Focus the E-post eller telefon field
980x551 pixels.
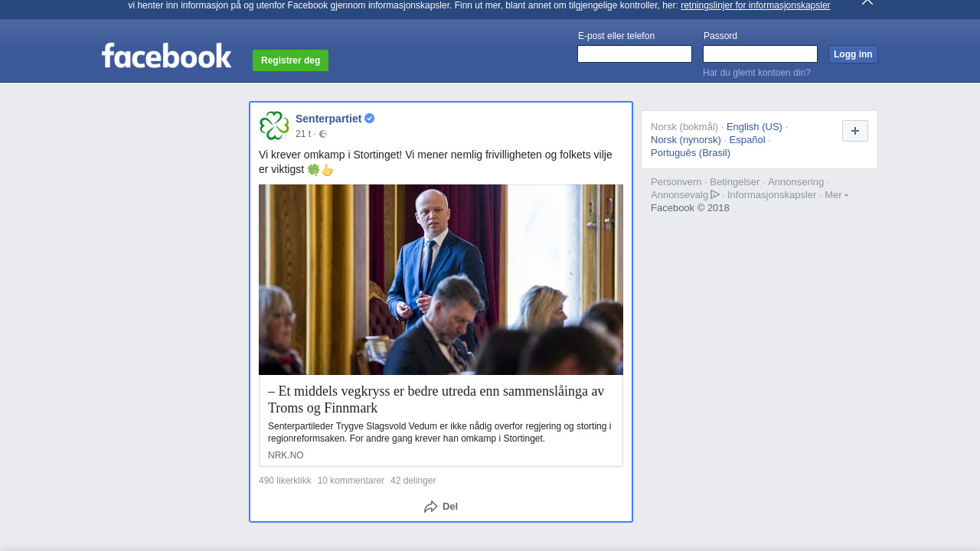(x=635, y=54)
